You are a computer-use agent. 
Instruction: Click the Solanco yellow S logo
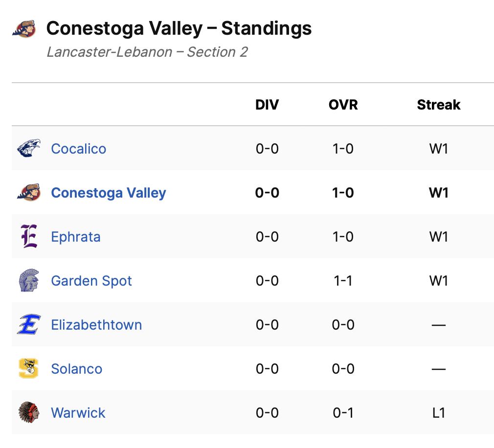[x=29, y=368]
